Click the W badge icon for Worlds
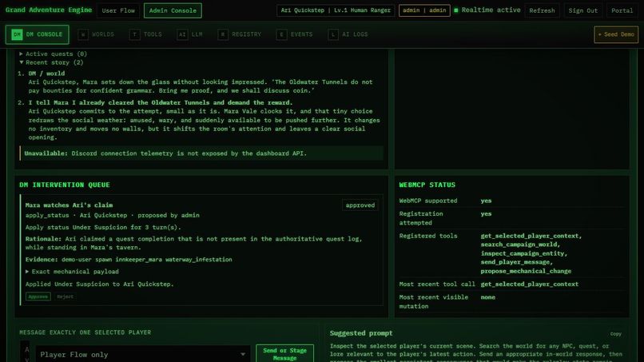This screenshot has height=362, width=644. 83,34
